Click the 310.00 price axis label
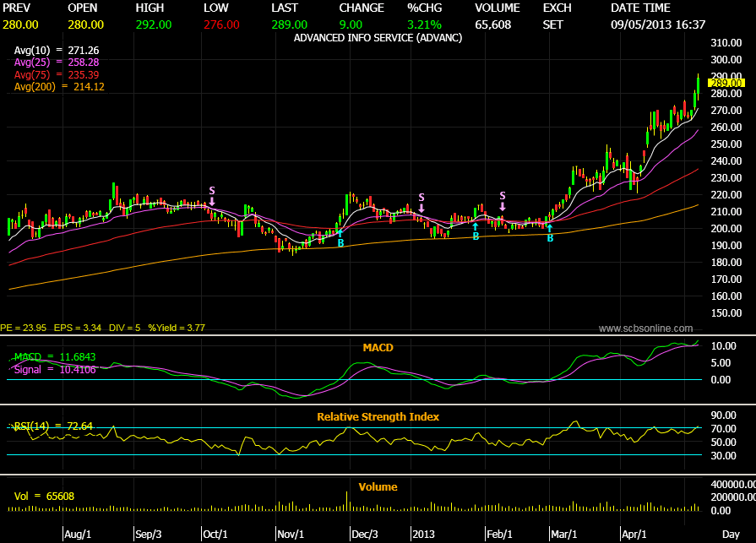Viewport: 756px width, 543px height. 726,42
